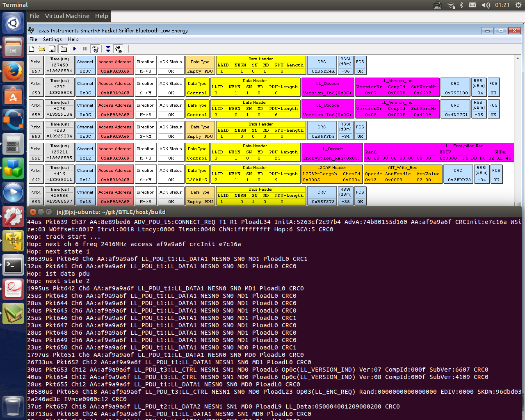
Task: Start packet capture with the play icon
Action: click(75, 49)
